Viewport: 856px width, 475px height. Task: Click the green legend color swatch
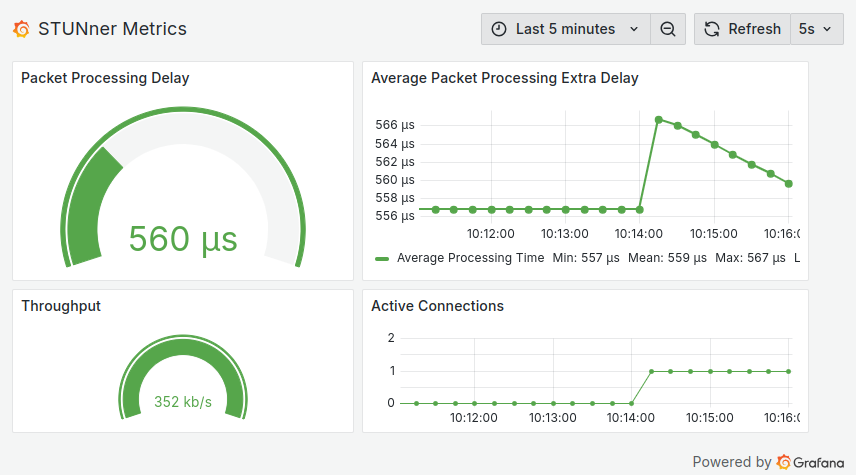(x=382, y=258)
